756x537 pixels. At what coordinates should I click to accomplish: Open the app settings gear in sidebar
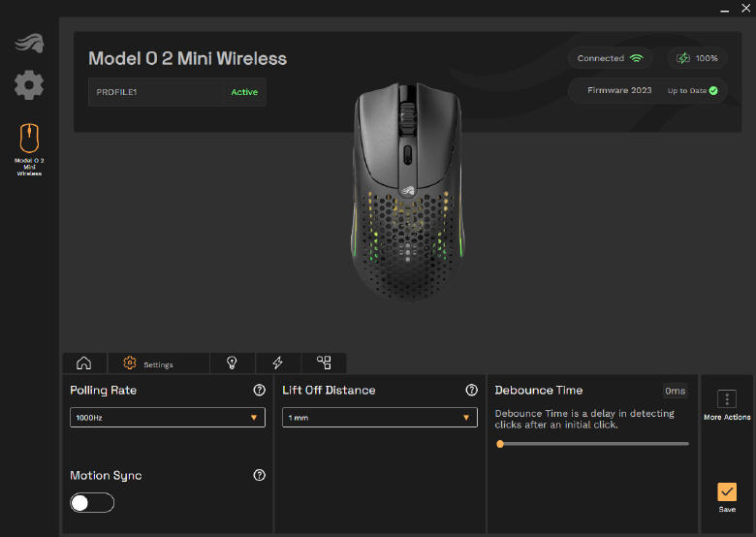click(29, 85)
